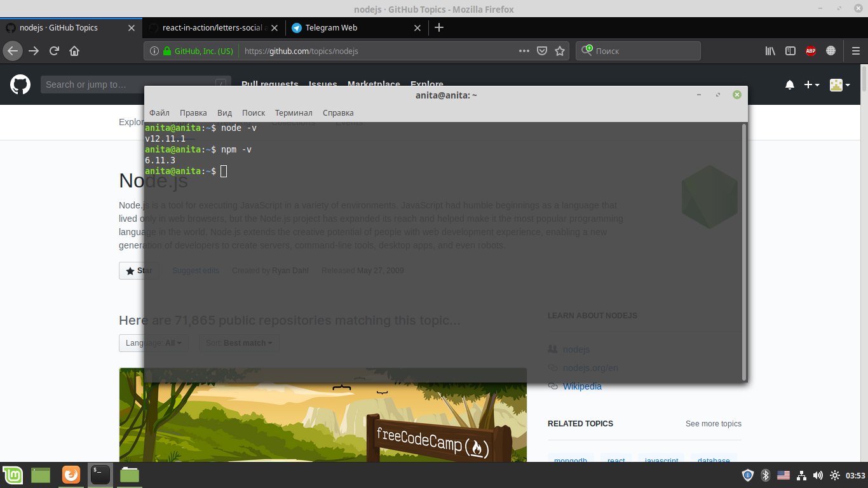Open Issues in GitHub header

click(x=323, y=85)
